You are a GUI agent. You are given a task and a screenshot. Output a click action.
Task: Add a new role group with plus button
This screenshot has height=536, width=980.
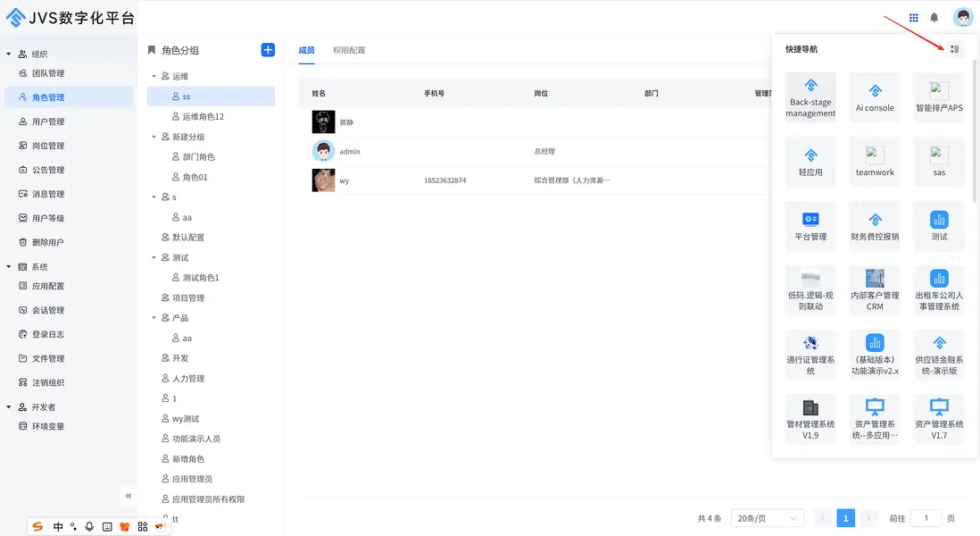268,50
